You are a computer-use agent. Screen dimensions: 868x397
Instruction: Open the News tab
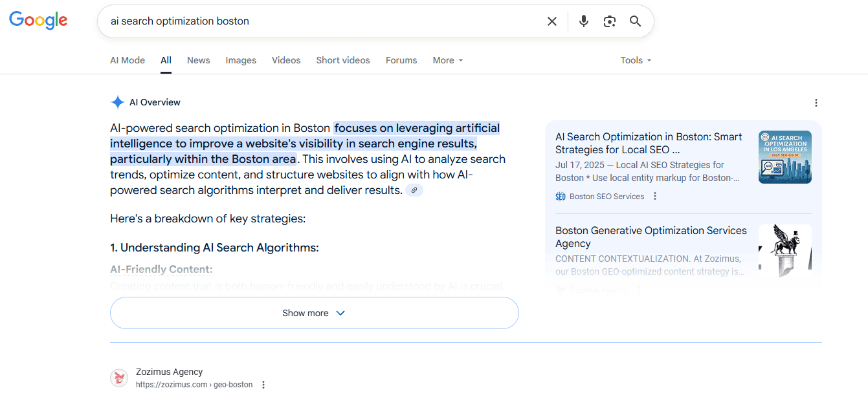tap(199, 60)
